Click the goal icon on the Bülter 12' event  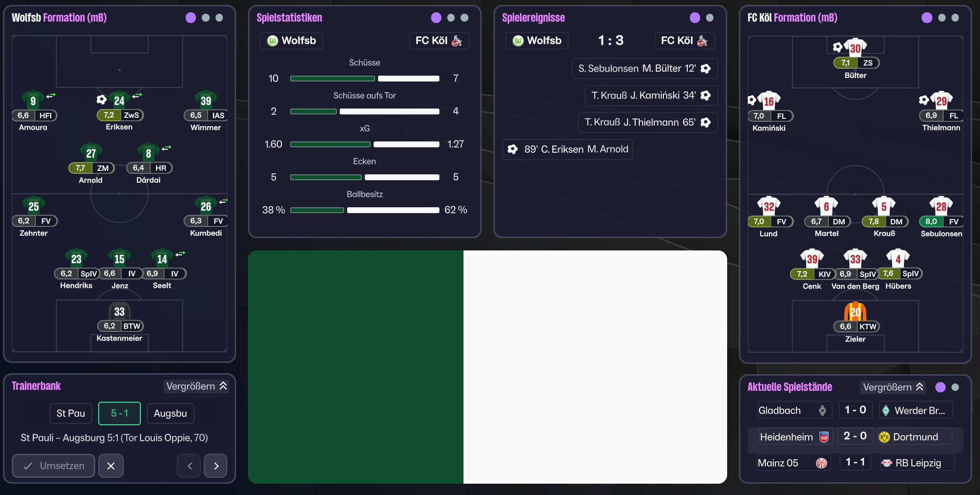click(x=706, y=69)
